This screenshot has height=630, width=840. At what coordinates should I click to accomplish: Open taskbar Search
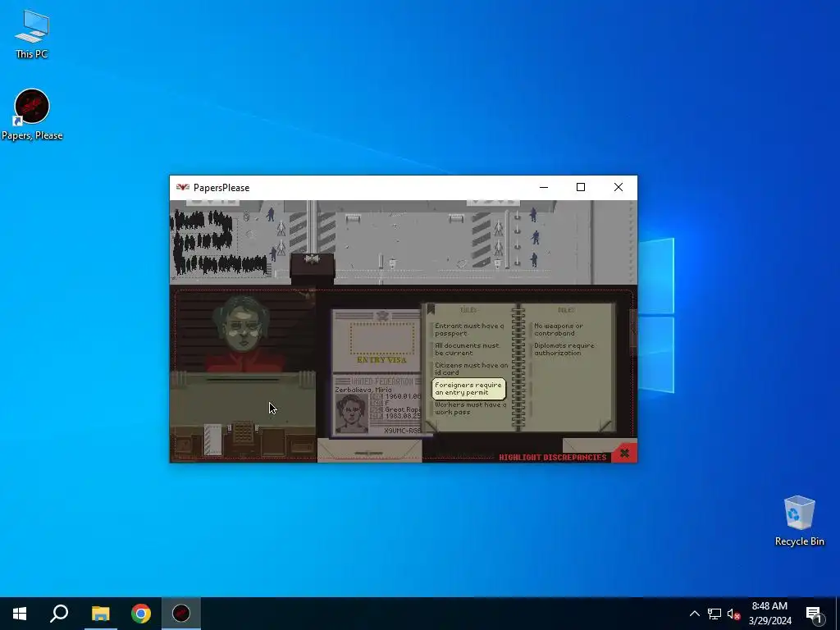59,614
